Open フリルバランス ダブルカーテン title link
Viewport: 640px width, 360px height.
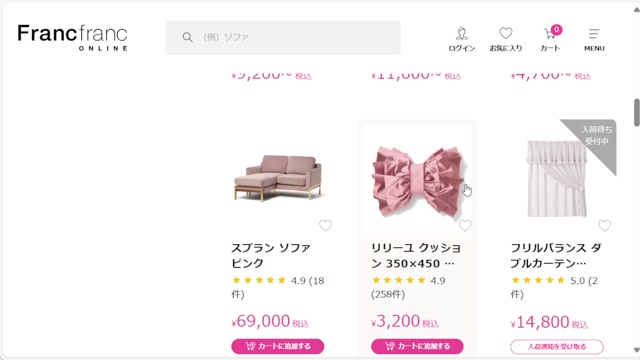[556, 256]
